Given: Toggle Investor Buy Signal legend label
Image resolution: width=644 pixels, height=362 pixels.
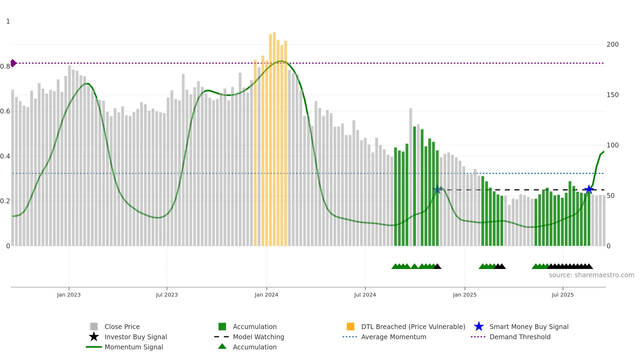Looking at the screenshot, I should click(x=136, y=337).
